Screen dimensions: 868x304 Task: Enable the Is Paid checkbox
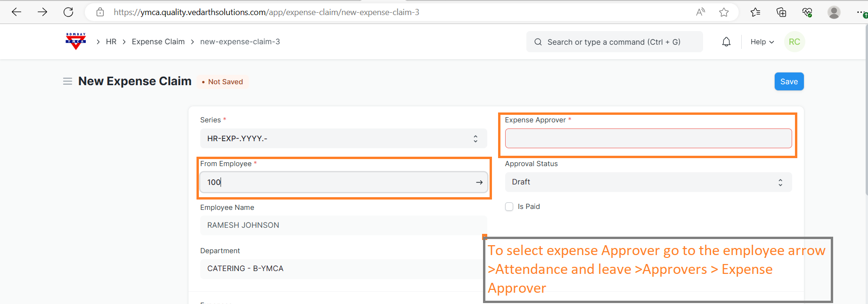pyautogui.click(x=509, y=207)
